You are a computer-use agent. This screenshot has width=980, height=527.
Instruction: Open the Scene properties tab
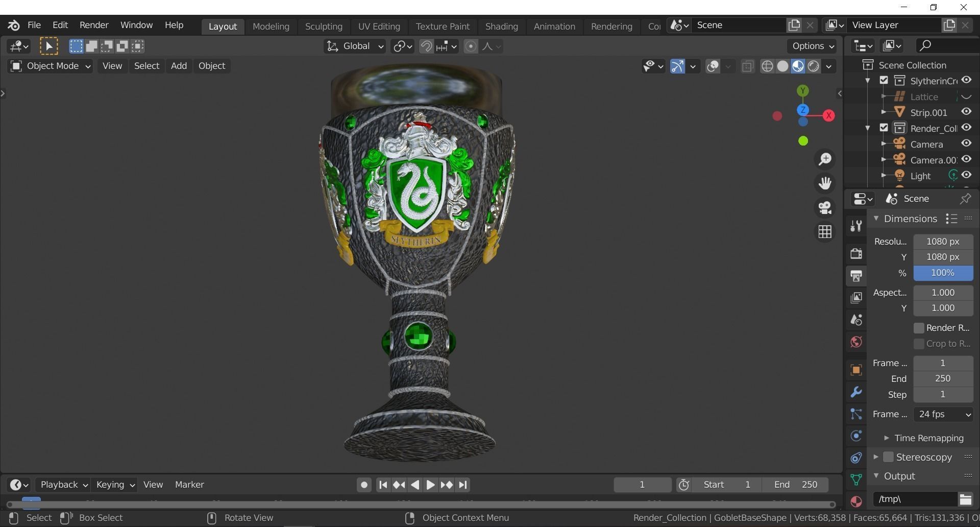click(x=856, y=320)
